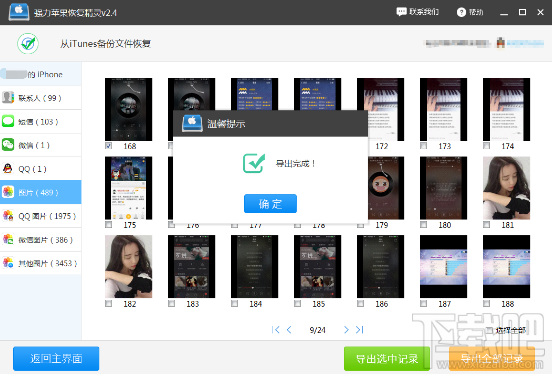Uncheck the checkbox for photo 168
Image resolution: width=552 pixels, height=374 pixels.
(108, 146)
